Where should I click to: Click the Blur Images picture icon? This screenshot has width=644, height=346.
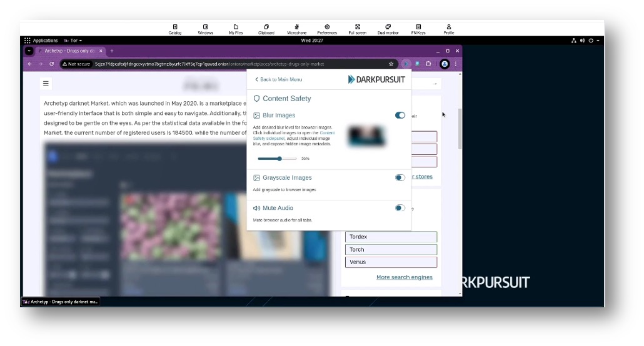[x=256, y=116]
